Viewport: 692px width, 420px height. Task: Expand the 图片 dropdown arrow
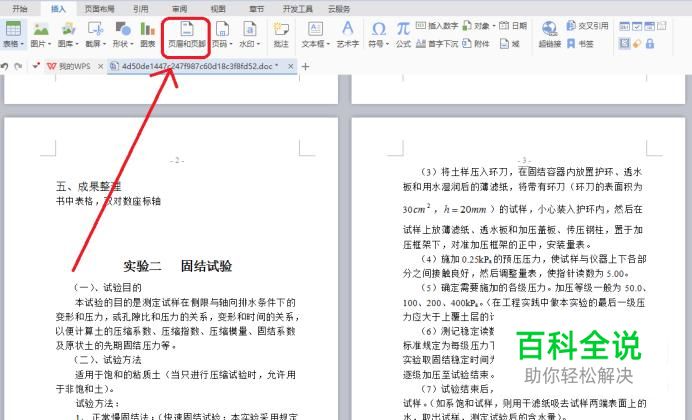tap(49, 44)
